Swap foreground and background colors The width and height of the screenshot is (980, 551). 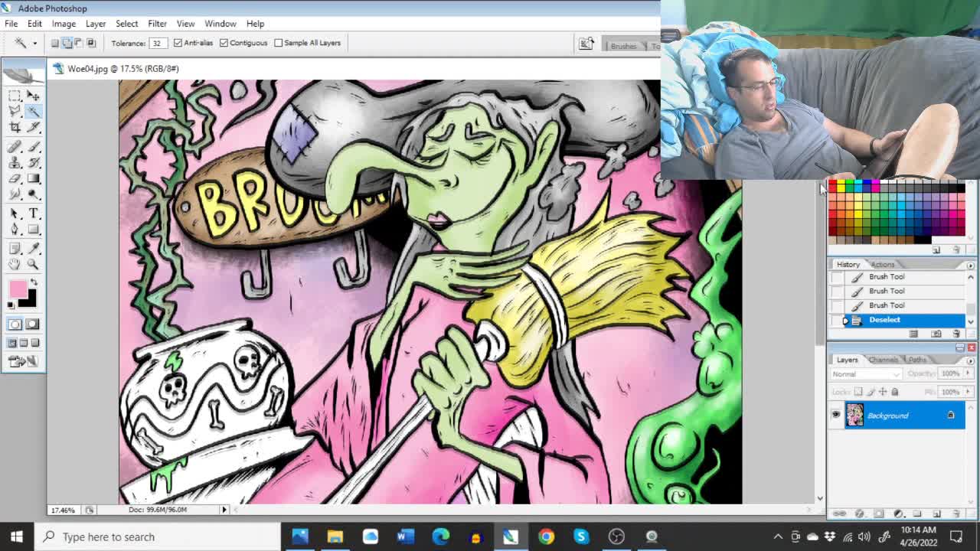coord(33,282)
